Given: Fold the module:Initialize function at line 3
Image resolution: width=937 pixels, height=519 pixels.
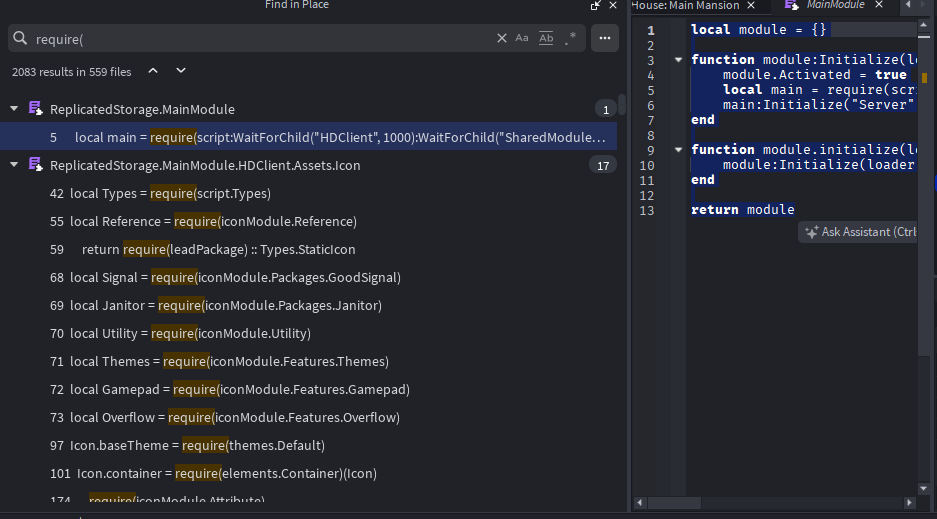Looking at the screenshot, I should click(x=679, y=60).
